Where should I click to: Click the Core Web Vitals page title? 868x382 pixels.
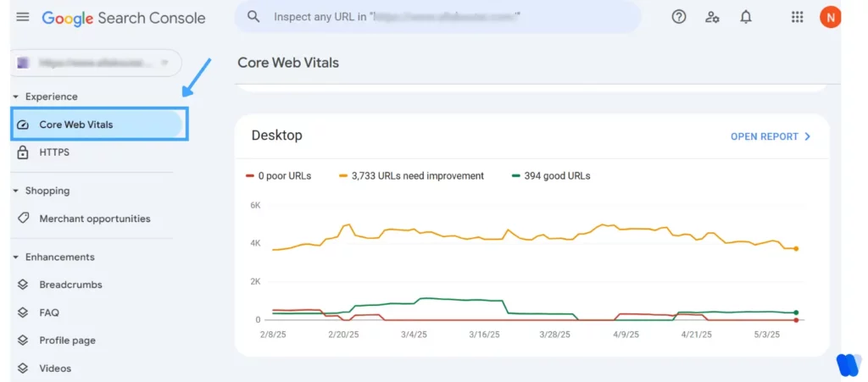[288, 63]
